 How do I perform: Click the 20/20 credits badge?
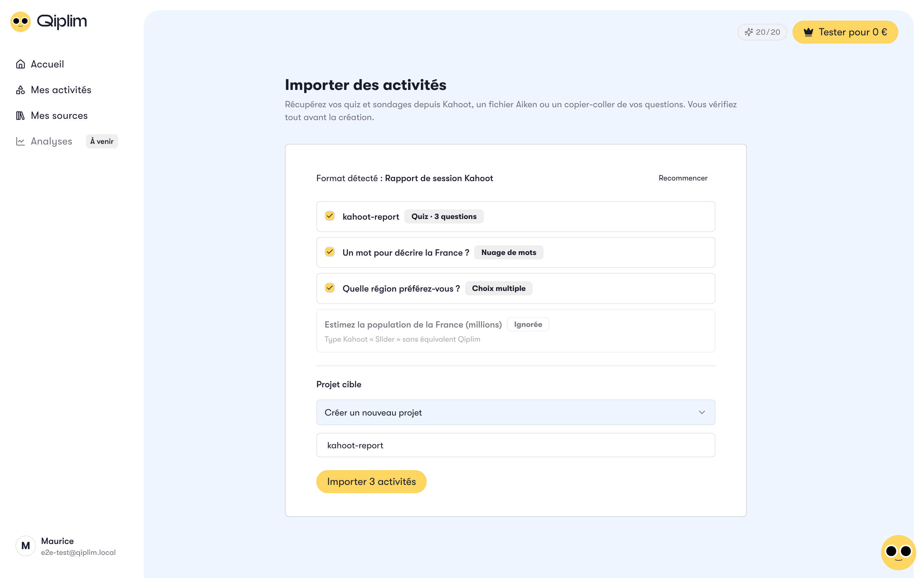click(762, 32)
